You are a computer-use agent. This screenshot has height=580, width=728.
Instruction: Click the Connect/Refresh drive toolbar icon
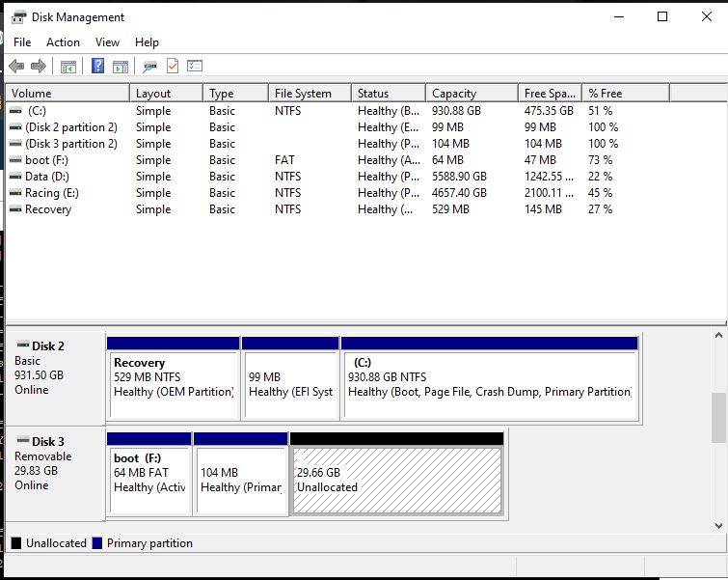click(150, 67)
